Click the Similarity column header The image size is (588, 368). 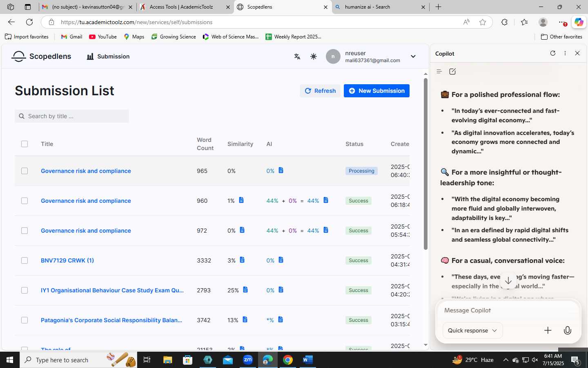click(x=240, y=144)
